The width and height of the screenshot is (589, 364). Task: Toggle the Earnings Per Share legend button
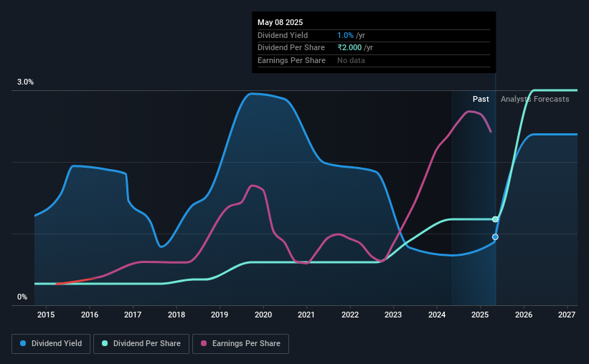240,344
